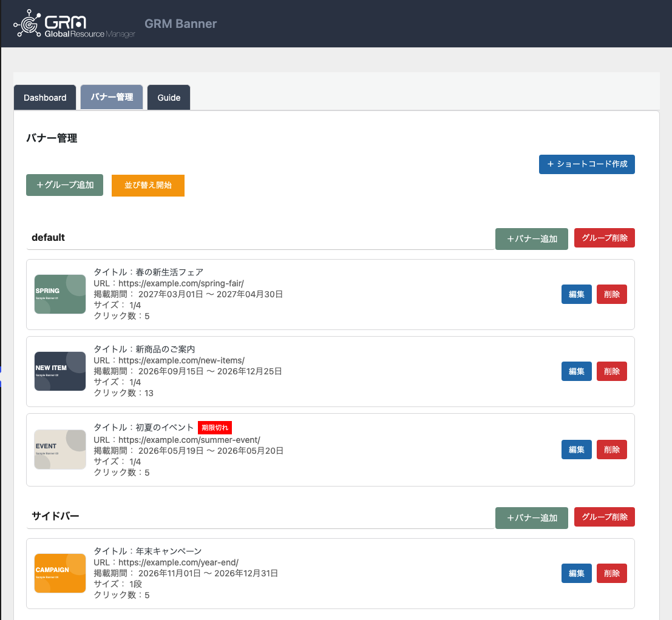Click the 期限切れ expired badge

pos(215,428)
